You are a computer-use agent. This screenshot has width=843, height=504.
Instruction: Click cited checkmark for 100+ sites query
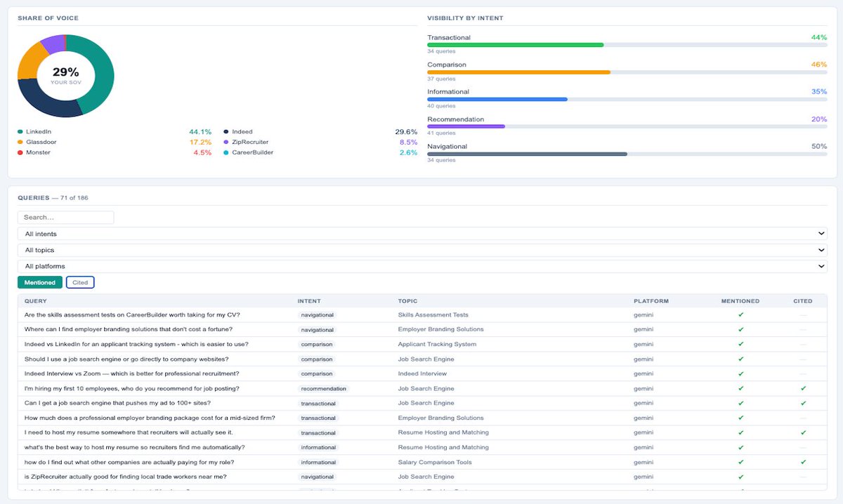803,404
